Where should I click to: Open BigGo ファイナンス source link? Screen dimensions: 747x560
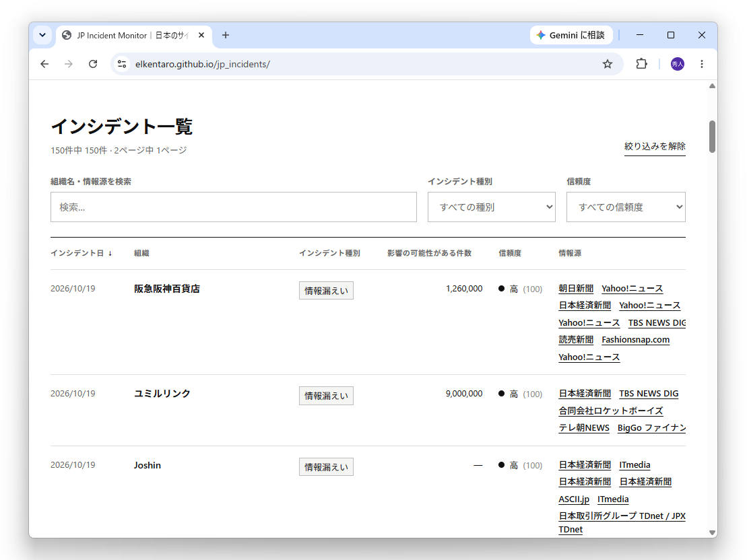(x=652, y=427)
